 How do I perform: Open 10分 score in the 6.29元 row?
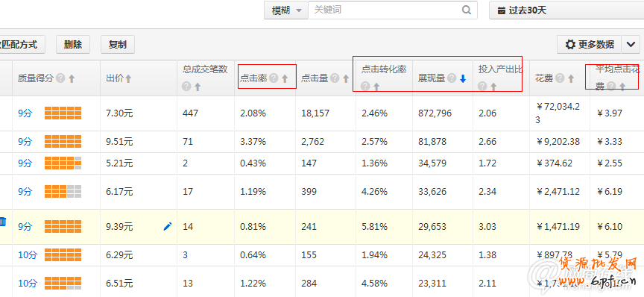(28, 255)
